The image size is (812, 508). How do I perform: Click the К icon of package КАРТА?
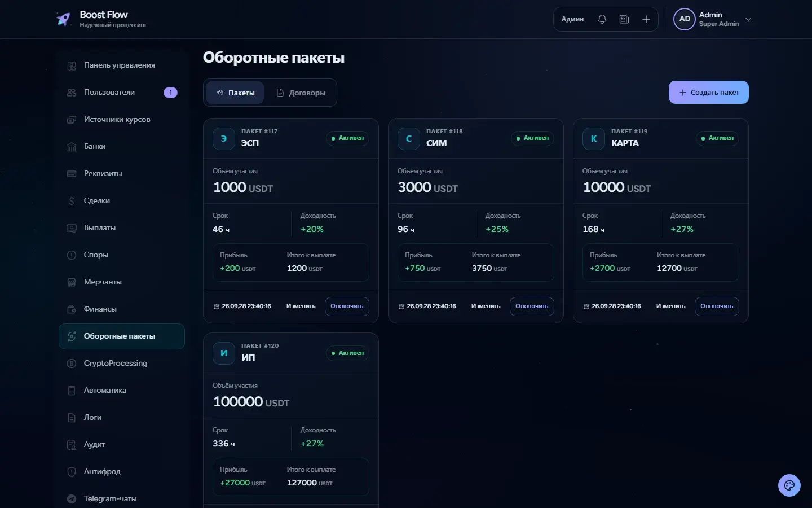[594, 138]
